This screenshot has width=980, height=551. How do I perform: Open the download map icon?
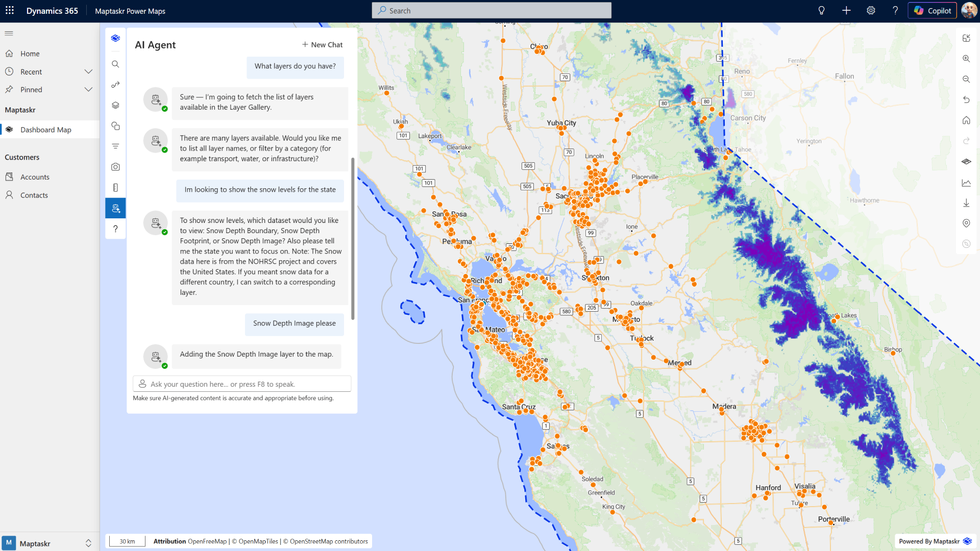(x=966, y=203)
